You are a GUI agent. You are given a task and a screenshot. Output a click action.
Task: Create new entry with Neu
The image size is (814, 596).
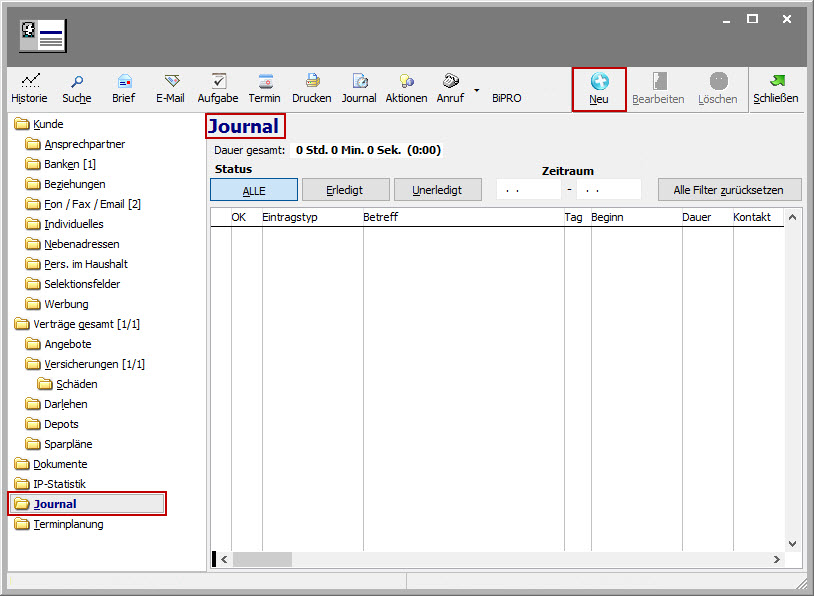coord(599,88)
